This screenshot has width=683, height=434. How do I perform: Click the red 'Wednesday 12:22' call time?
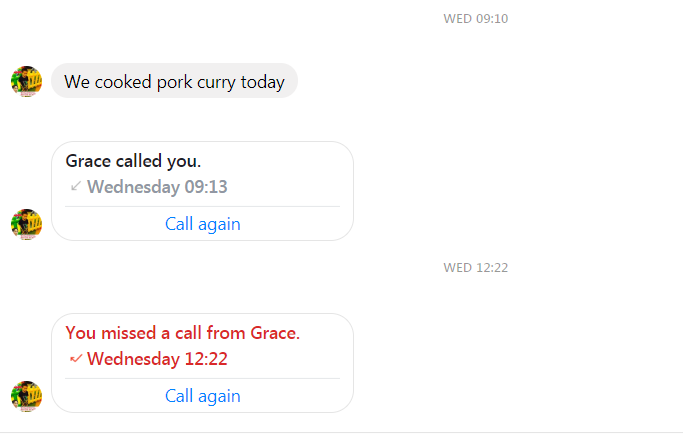coord(157,359)
